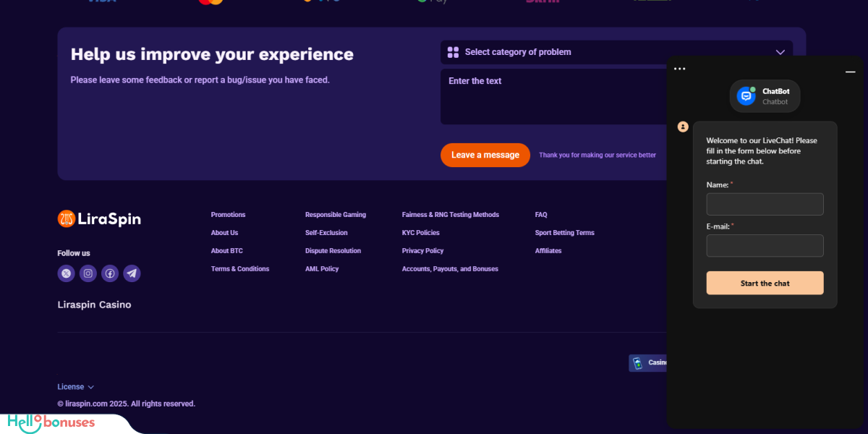Click the Leave a message button
This screenshot has height=434, width=868.
tap(485, 155)
